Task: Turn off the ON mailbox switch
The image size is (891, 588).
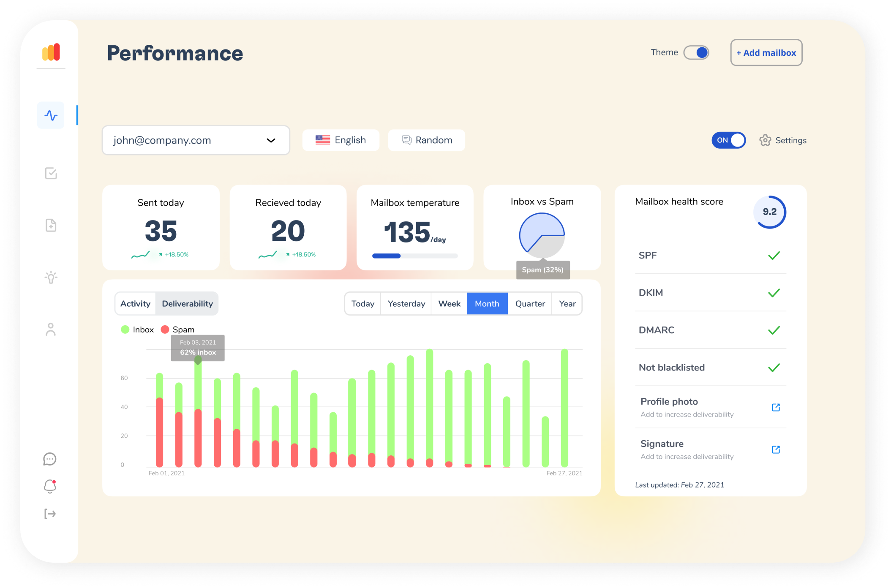Action: click(x=729, y=140)
